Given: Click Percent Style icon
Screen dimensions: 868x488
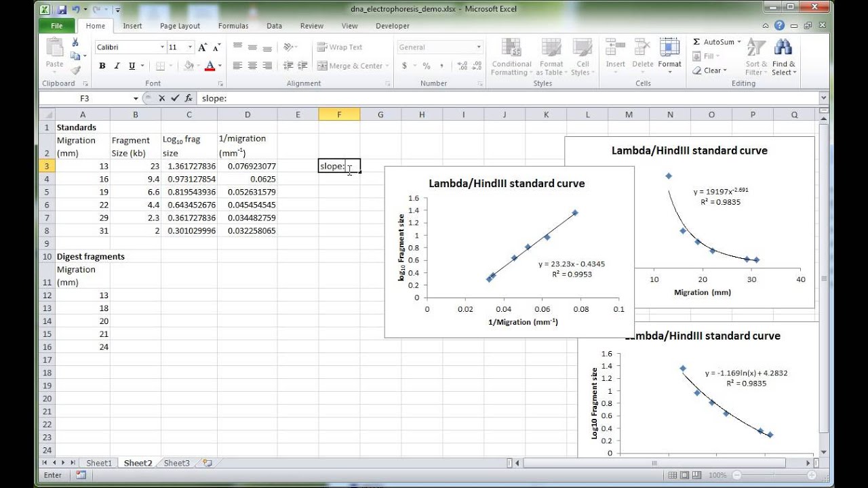Looking at the screenshot, I should point(427,66).
